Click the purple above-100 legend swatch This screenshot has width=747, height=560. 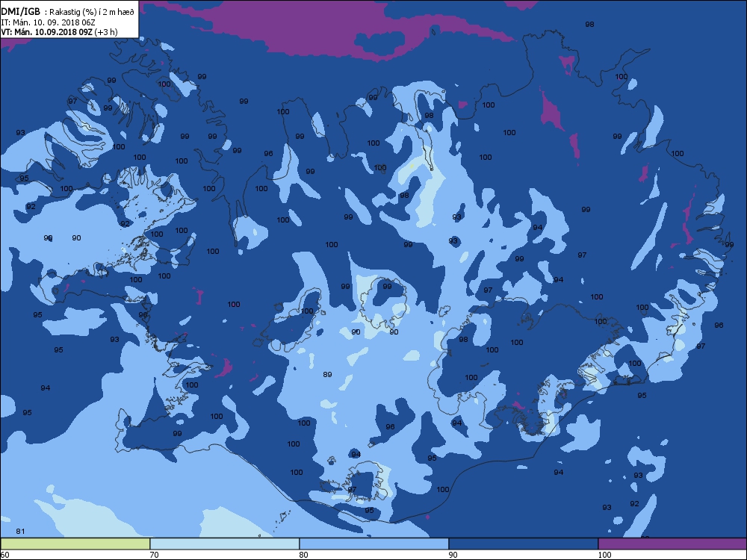[x=672, y=544]
